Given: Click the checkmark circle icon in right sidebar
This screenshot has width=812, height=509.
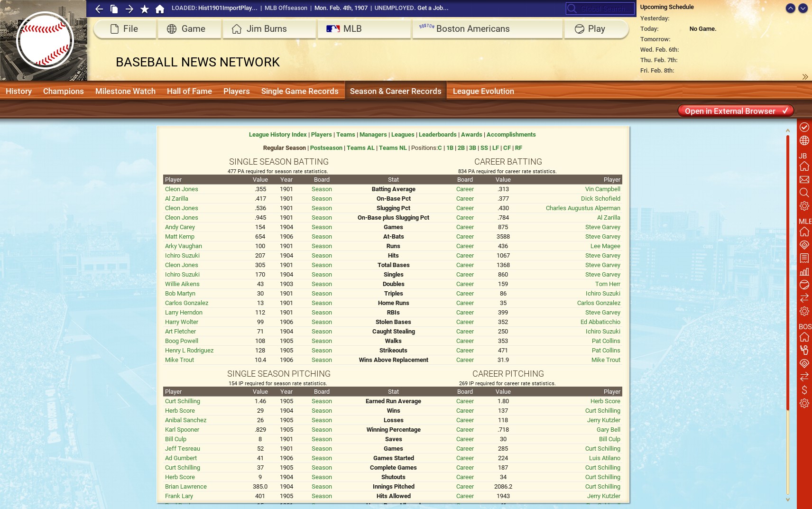Looking at the screenshot, I should coord(804,127).
